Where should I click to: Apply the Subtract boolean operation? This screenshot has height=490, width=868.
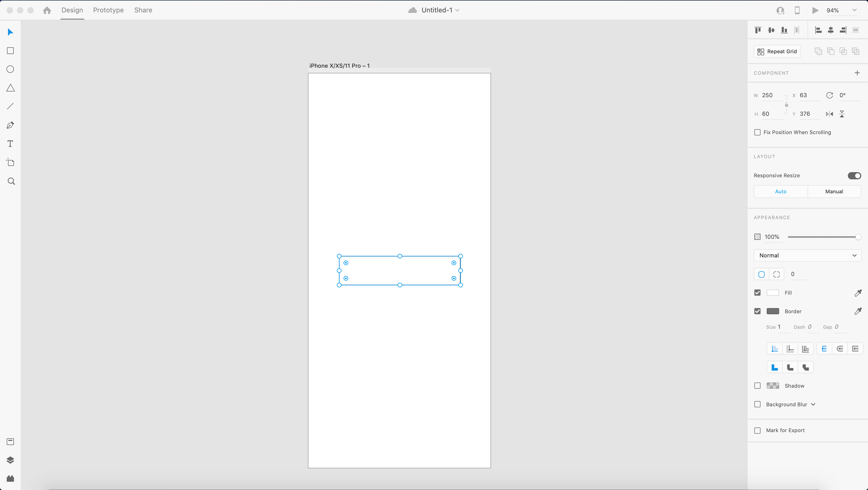tap(831, 51)
